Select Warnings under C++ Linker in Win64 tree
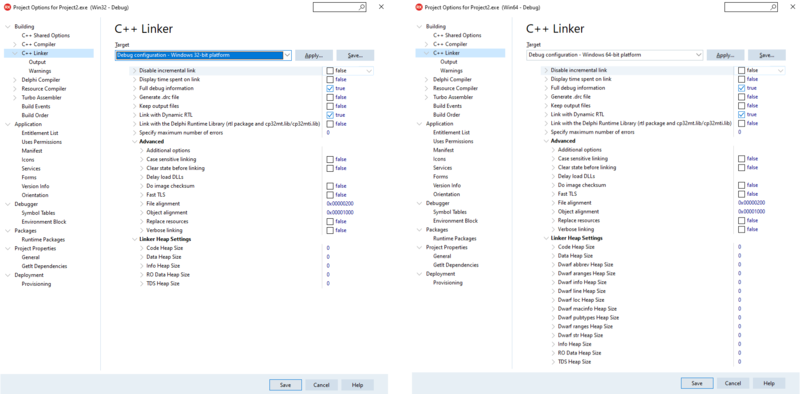 [x=452, y=70]
